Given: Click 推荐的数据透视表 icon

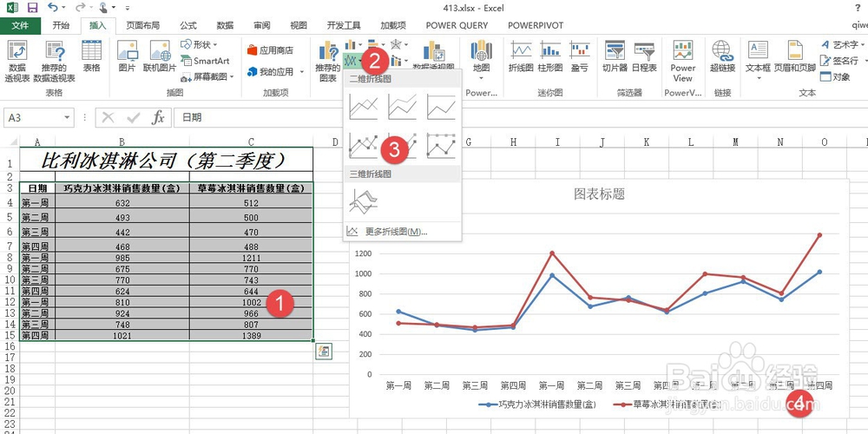Looking at the screenshot, I should pyautogui.click(x=54, y=62).
